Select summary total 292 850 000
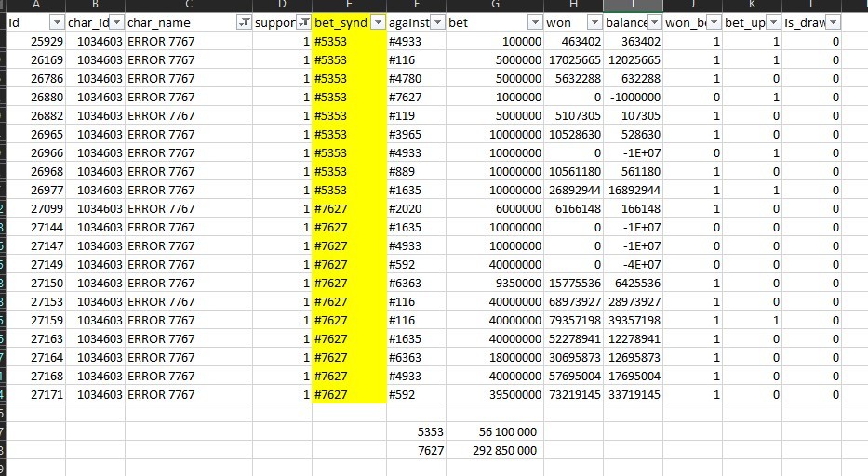 [x=495, y=451]
